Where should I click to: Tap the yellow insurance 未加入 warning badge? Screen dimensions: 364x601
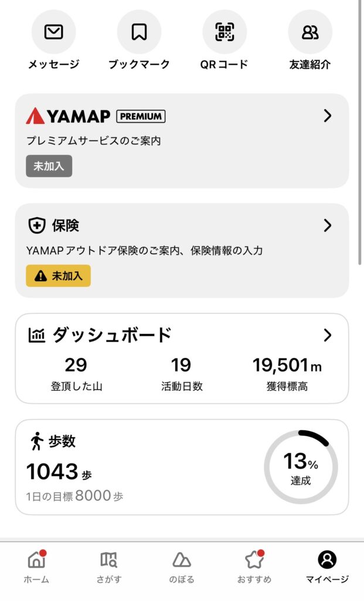[x=58, y=276]
